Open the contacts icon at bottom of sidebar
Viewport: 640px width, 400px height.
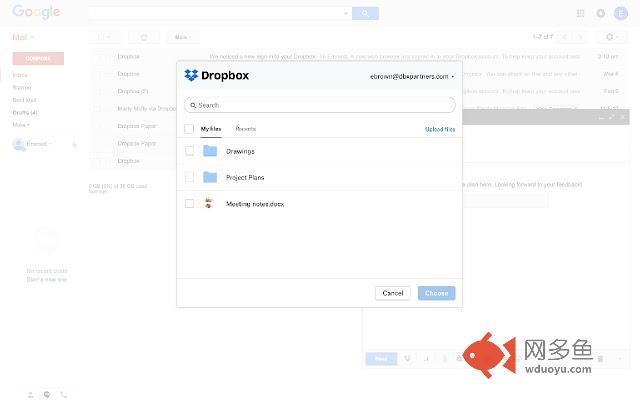31,395
